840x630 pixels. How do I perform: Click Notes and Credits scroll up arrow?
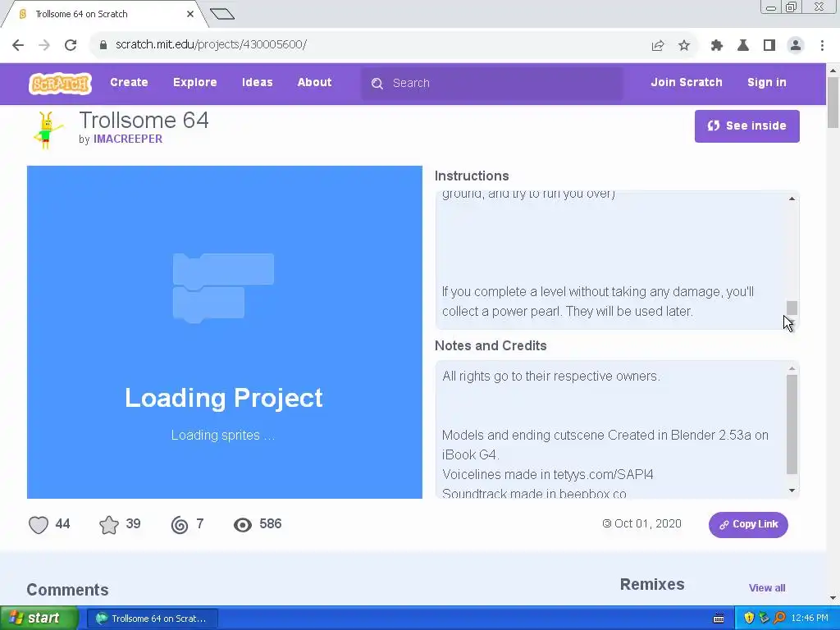pos(792,368)
